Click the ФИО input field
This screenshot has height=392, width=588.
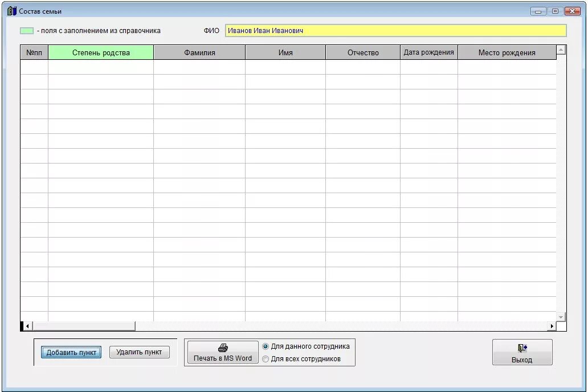pos(395,31)
